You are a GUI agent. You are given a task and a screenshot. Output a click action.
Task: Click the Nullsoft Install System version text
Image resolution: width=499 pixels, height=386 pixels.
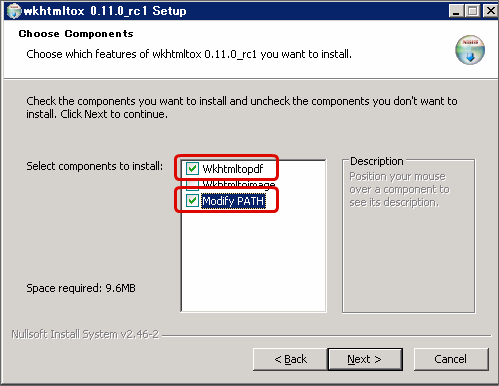(x=85, y=334)
